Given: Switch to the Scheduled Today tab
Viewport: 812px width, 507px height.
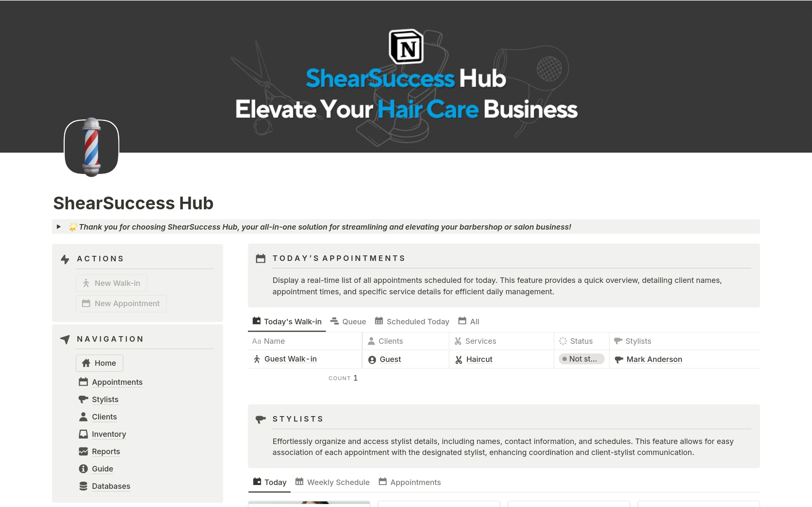Looking at the screenshot, I should tap(417, 321).
